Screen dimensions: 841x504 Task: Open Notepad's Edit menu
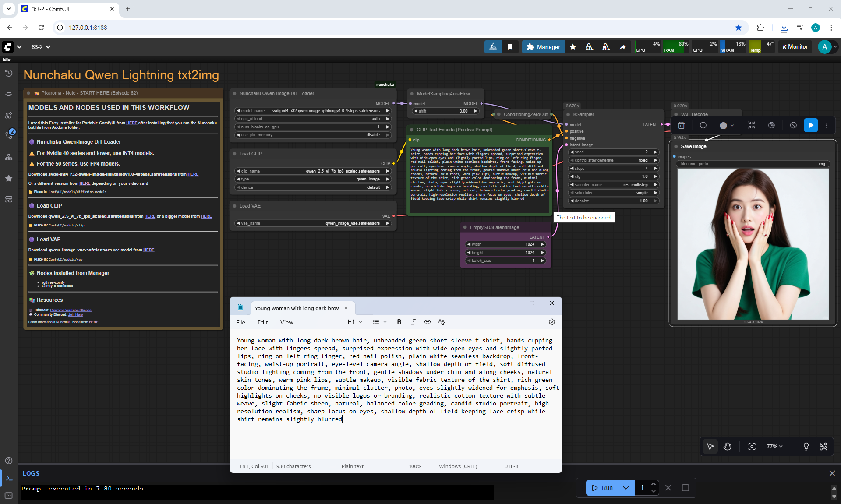[x=262, y=322]
